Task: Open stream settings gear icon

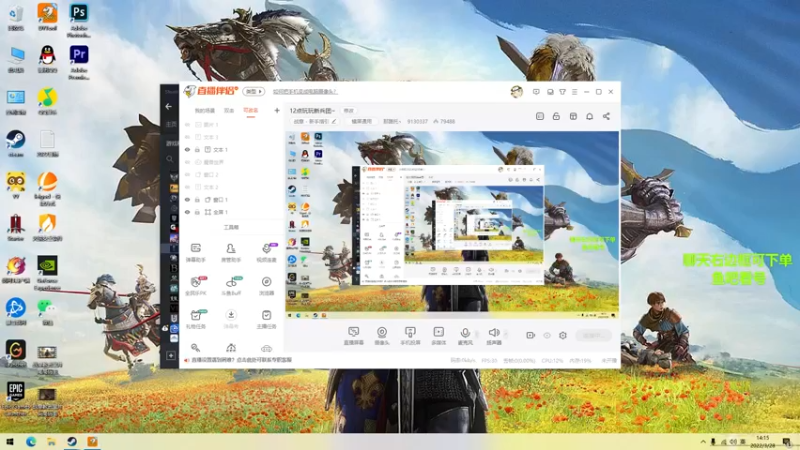Action: pos(563,335)
